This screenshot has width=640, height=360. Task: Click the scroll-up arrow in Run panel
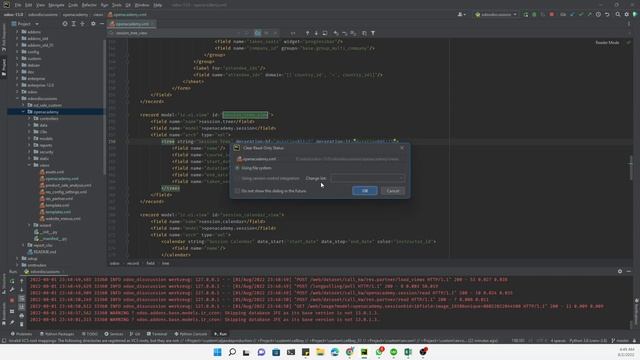point(22,281)
